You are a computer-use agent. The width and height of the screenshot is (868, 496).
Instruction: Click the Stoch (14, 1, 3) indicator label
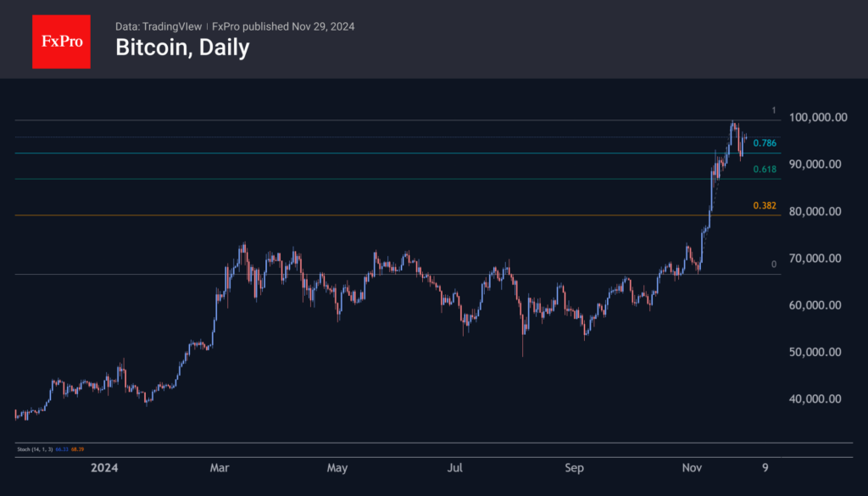pyautogui.click(x=34, y=448)
